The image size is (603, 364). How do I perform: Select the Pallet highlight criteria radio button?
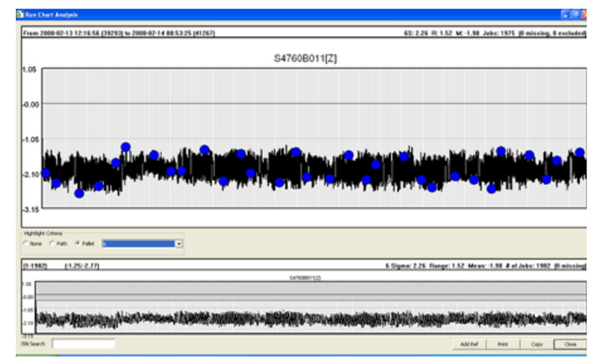[x=78, y=244]
